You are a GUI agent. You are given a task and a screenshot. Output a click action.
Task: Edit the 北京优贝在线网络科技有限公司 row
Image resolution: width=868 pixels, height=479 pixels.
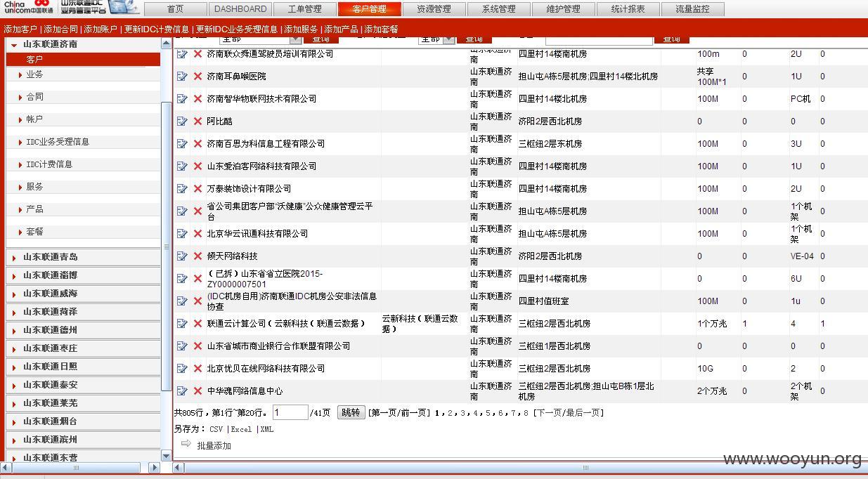pyautogui.click(x=182, y=368)
